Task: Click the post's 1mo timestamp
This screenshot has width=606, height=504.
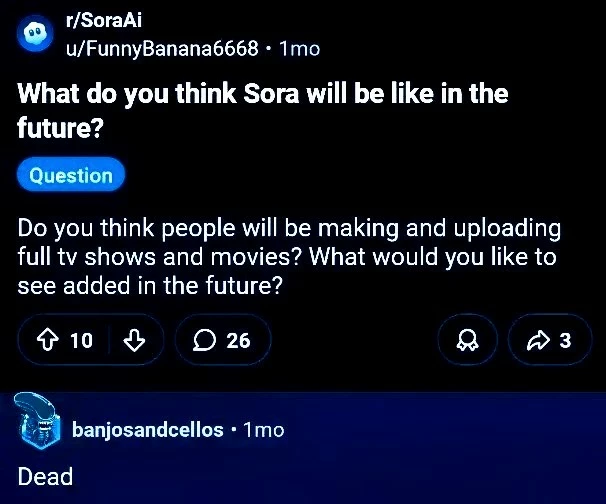Action: 300,49
